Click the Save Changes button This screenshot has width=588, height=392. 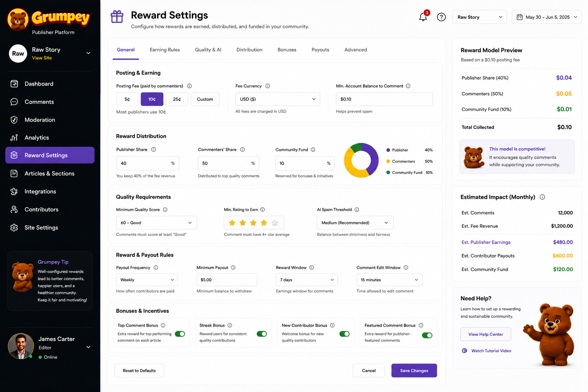[x=414, y=371]
